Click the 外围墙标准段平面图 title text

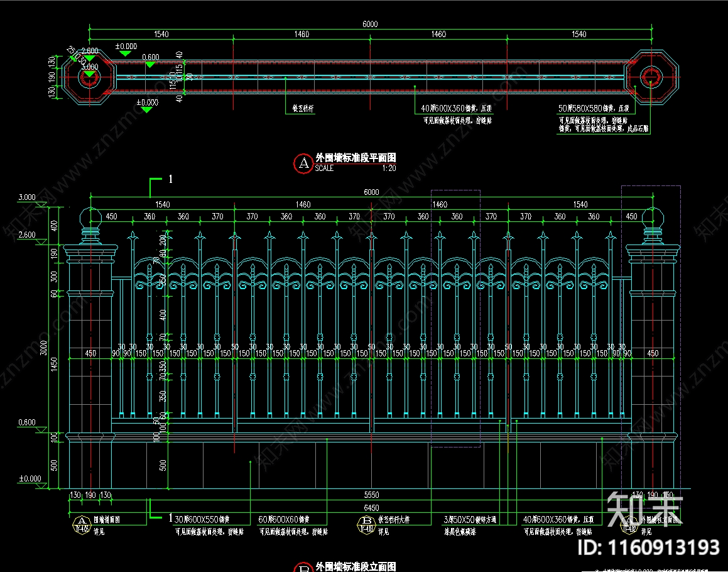(356, 158)
